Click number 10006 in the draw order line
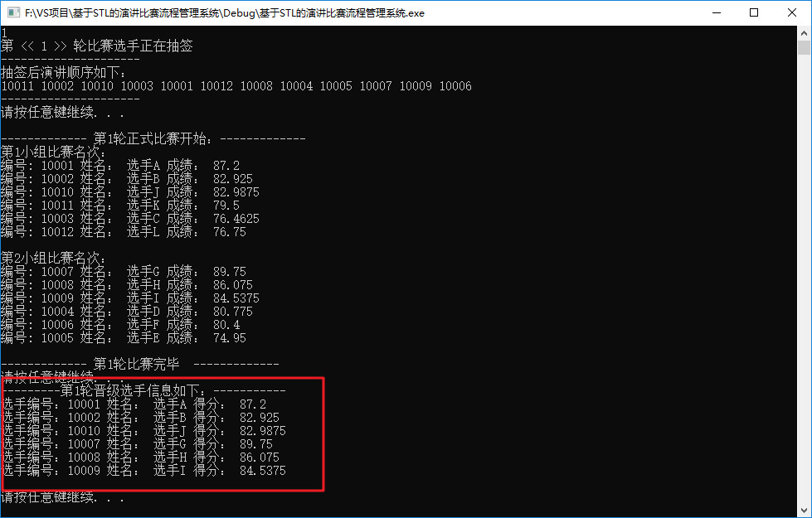The width and height of the screenshot is (812, 518). point(455,86)
